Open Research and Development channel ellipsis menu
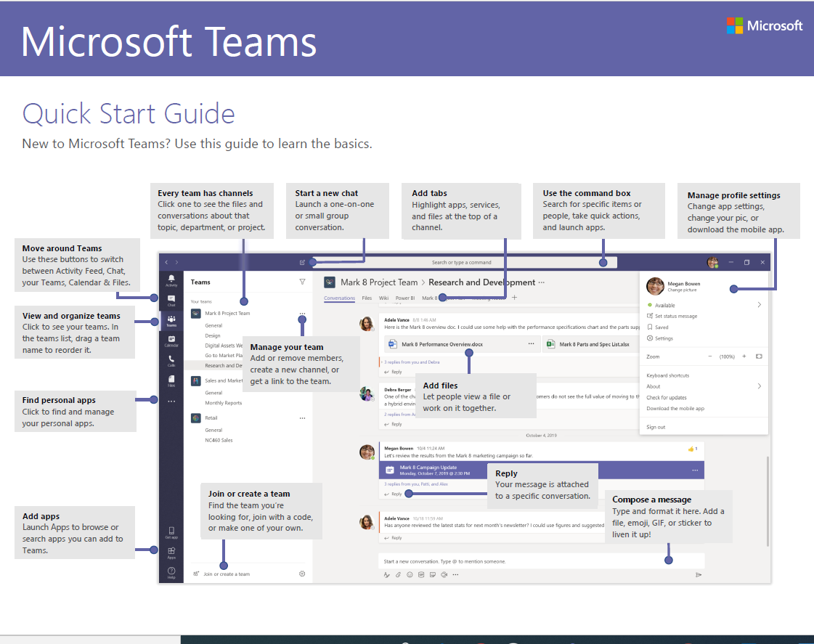Image resolution: width=814 pixels, height=644 pixels. pyautogui.click(x=542, y=282)
